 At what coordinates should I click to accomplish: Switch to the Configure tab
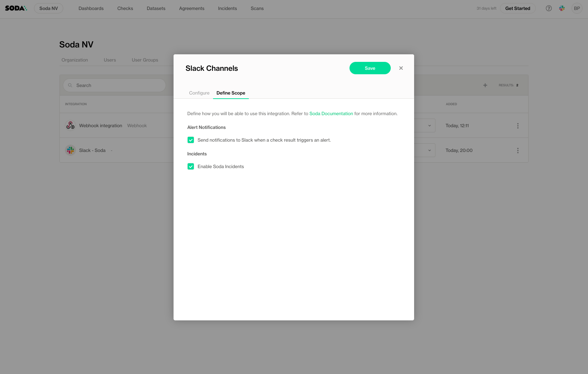pos(199,93)
